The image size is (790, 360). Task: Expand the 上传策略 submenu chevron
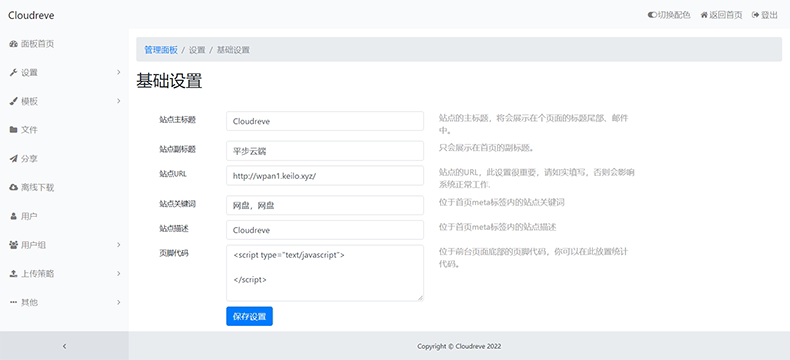tap(119, 274)
